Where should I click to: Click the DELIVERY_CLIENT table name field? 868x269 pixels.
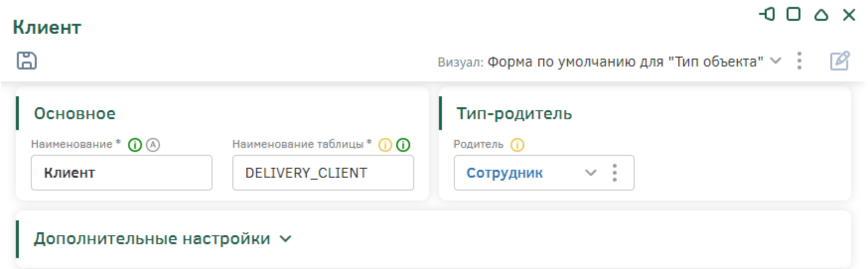pyautogui.click(x=323, y=173)
